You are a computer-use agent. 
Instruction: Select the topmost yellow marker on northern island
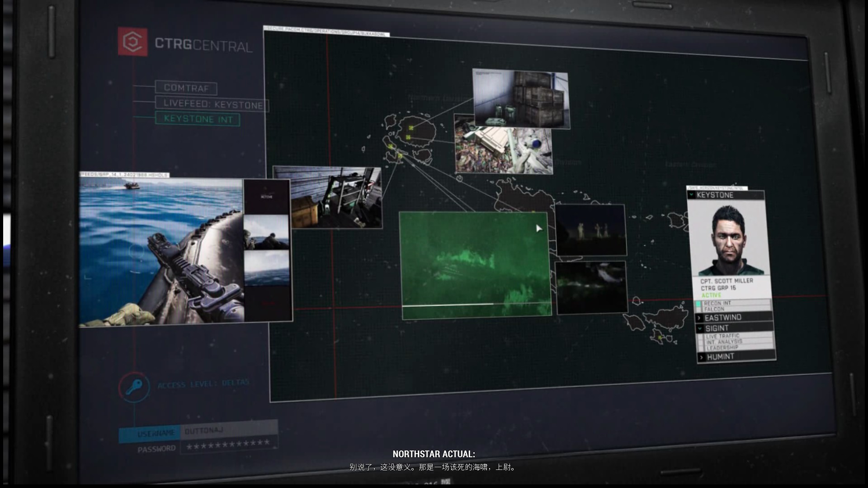411,128
